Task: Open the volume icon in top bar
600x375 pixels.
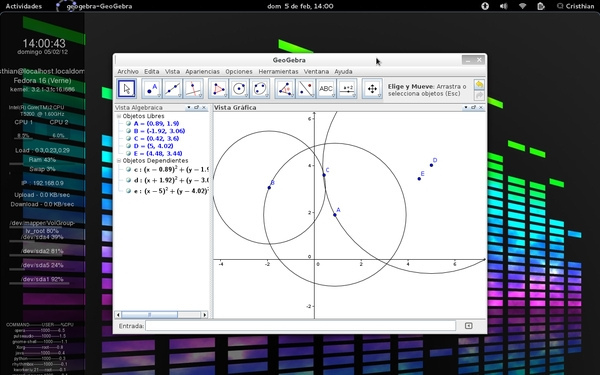Action: (x=504, y=6)
